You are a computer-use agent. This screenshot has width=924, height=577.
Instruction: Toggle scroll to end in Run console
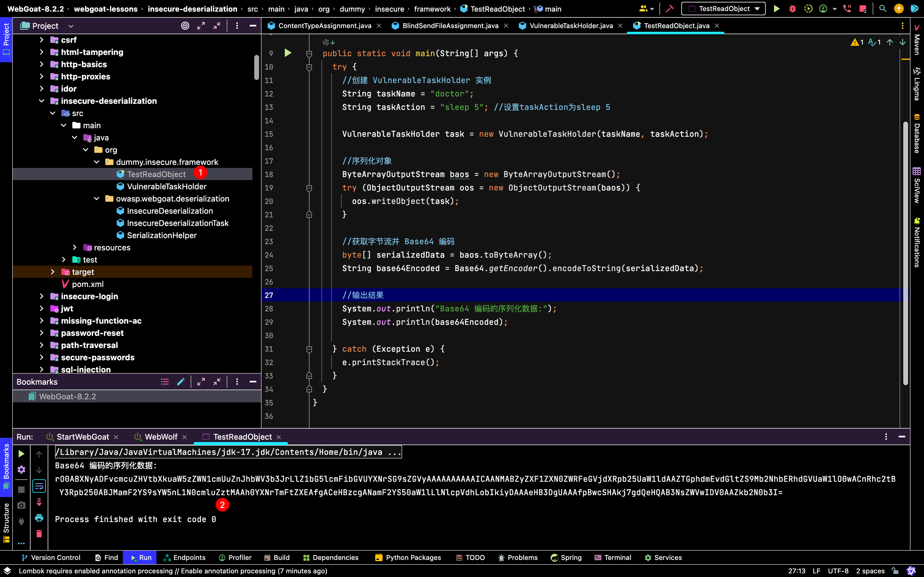(x=39, y=502)
